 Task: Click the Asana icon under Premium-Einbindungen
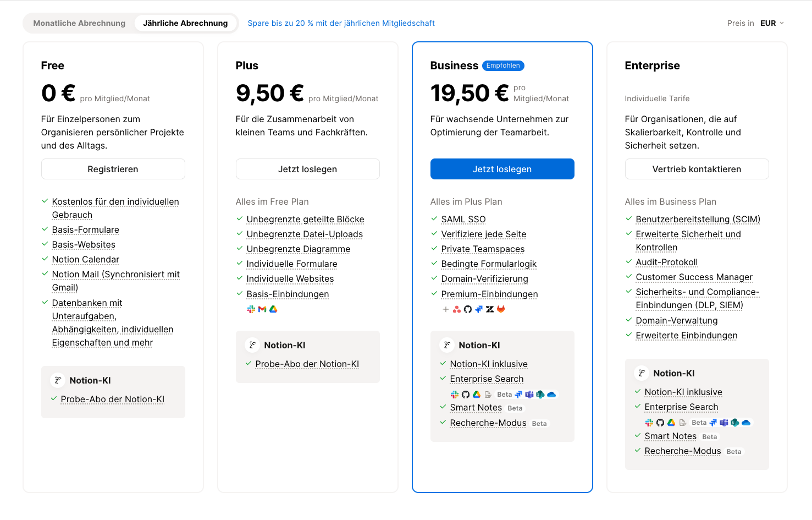pos(457,309)
